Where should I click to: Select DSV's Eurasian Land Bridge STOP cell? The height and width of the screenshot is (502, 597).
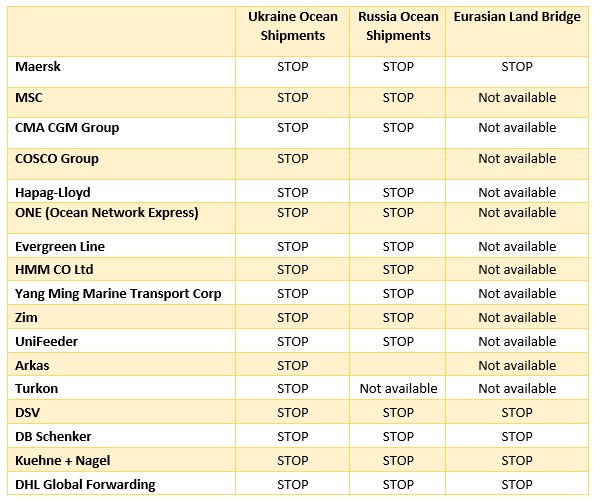click(517, 412)
